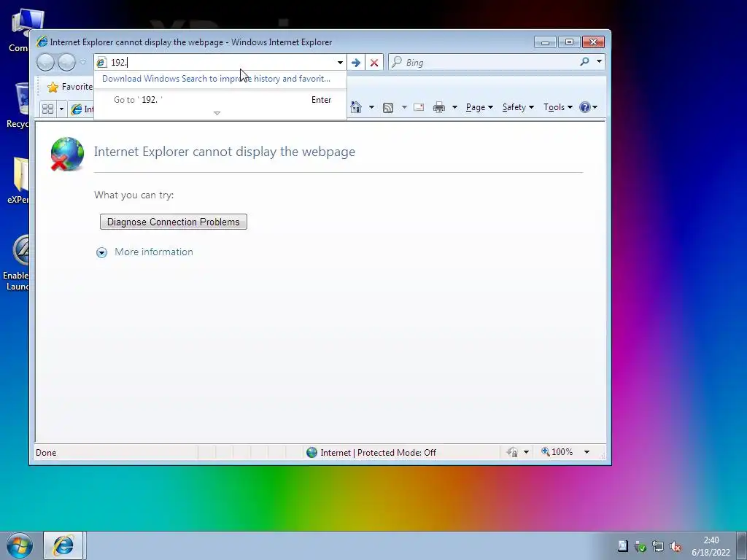Open the Safety menu
This screenshot has height=560, width=747.
coord(518,107)
